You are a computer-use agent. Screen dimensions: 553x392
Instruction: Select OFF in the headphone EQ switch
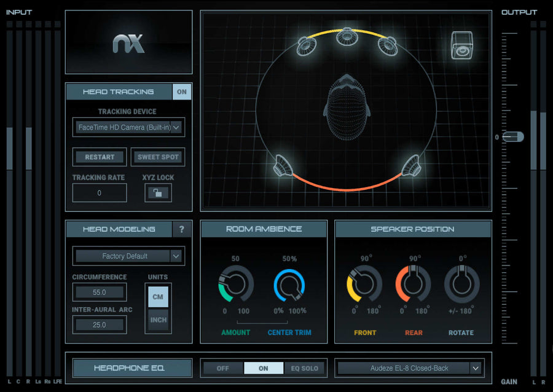point(222,367)
